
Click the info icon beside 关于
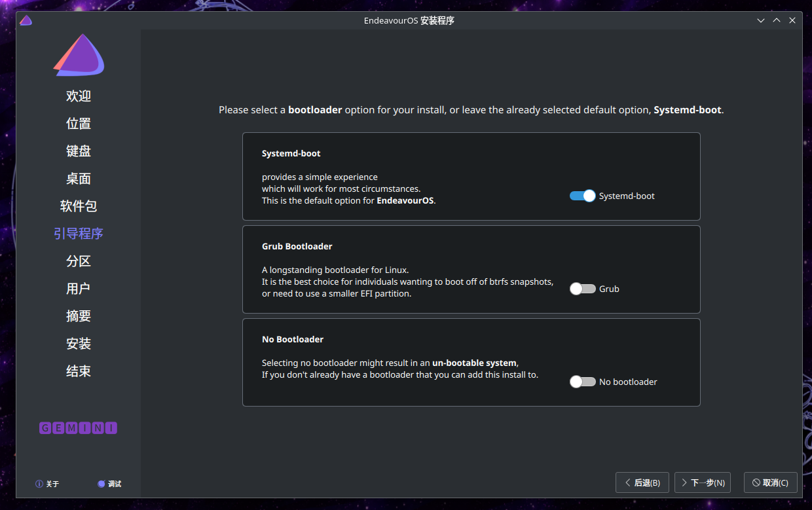(x=39, y=484)
